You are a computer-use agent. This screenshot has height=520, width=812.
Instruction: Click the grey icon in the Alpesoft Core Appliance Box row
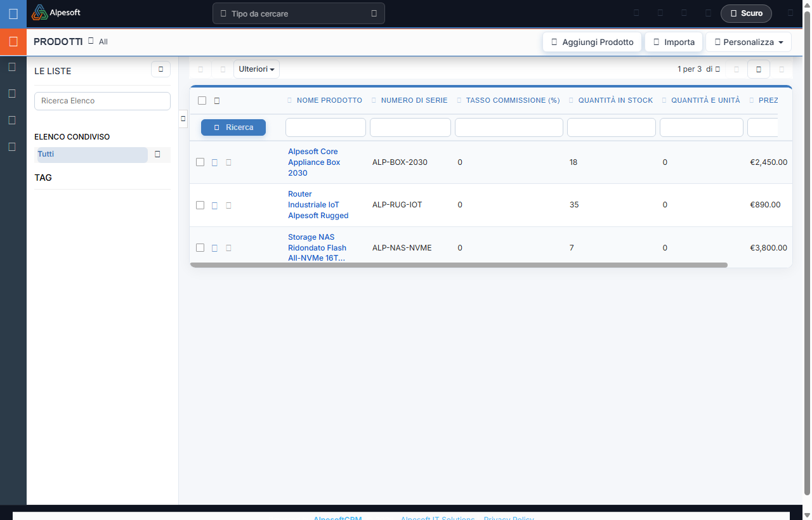coord(228,162)
